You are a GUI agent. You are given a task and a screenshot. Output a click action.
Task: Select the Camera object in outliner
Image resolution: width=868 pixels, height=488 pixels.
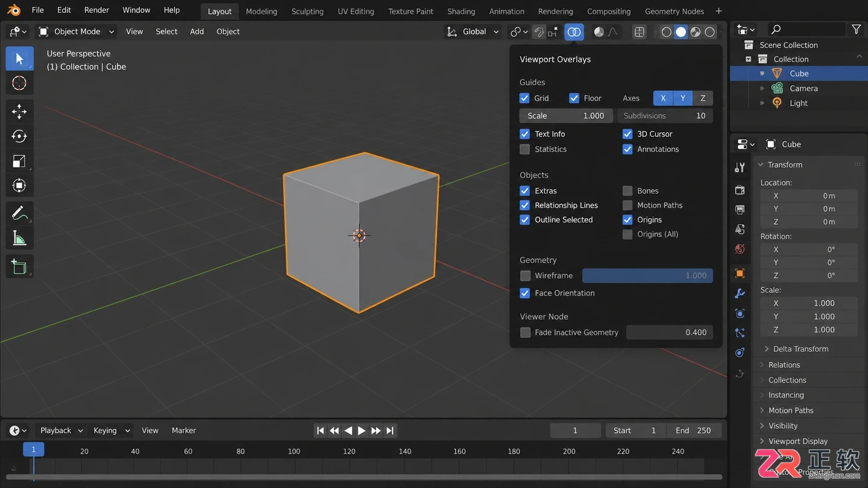[804, 88]
